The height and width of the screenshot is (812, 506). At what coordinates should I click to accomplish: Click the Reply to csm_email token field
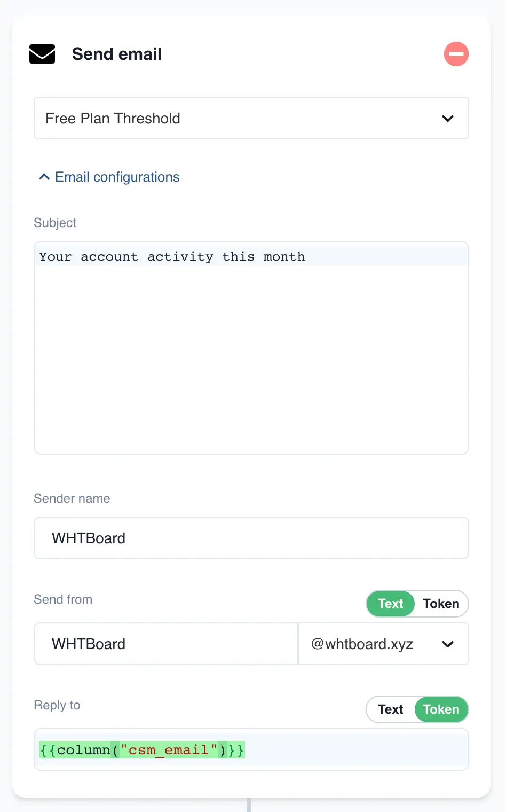pyautogui.click(x=251, y=750)
